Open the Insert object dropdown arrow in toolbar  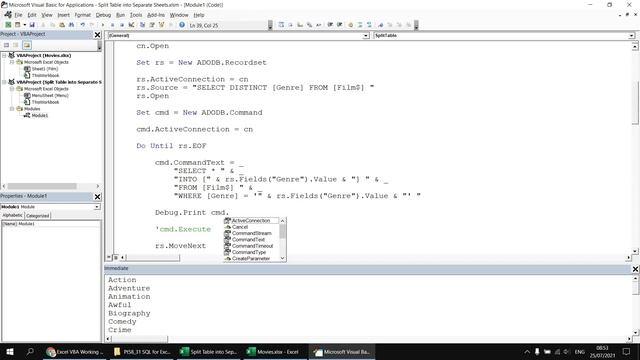[x=24, y=25]
